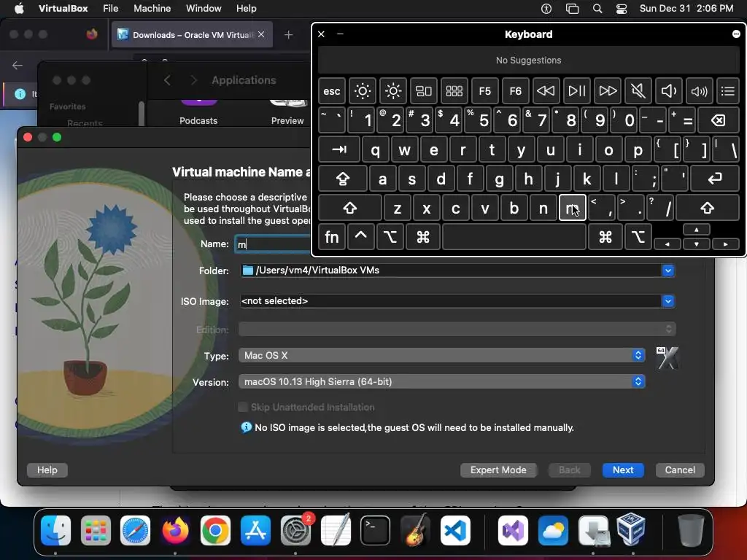The image size is (747, 560).
Task: Click the down arrow key
Action: pyautogui.click(x=697, y=244)
